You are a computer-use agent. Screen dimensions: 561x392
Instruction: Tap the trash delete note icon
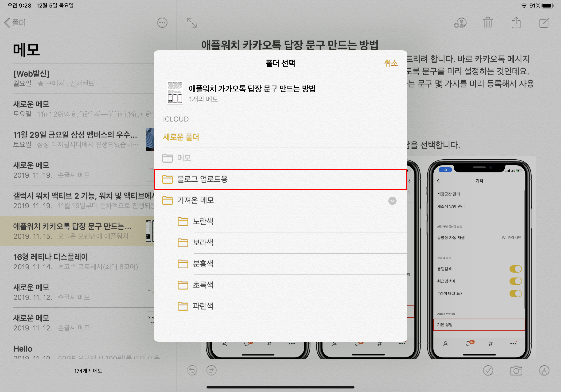pos(487,23)
